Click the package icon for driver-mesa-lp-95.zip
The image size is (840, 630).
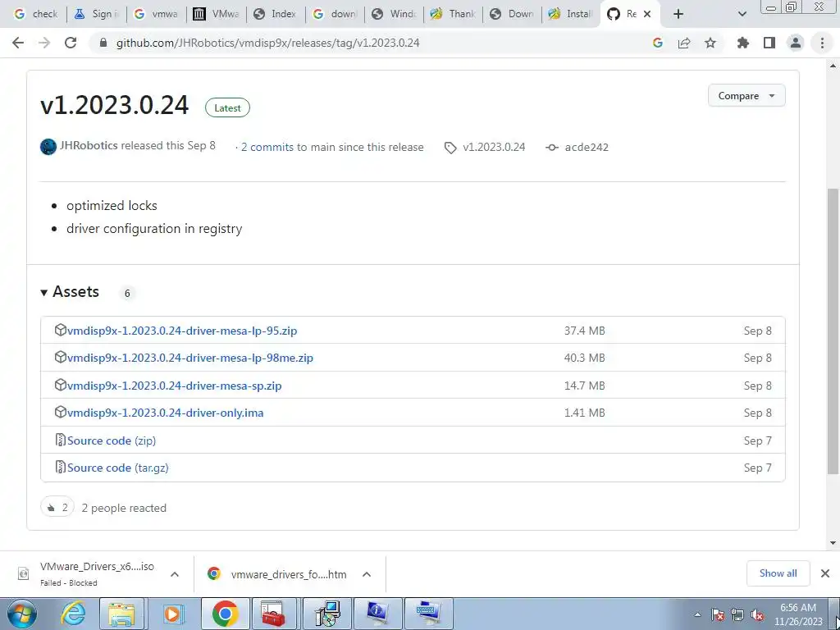[x=61, y=330]
